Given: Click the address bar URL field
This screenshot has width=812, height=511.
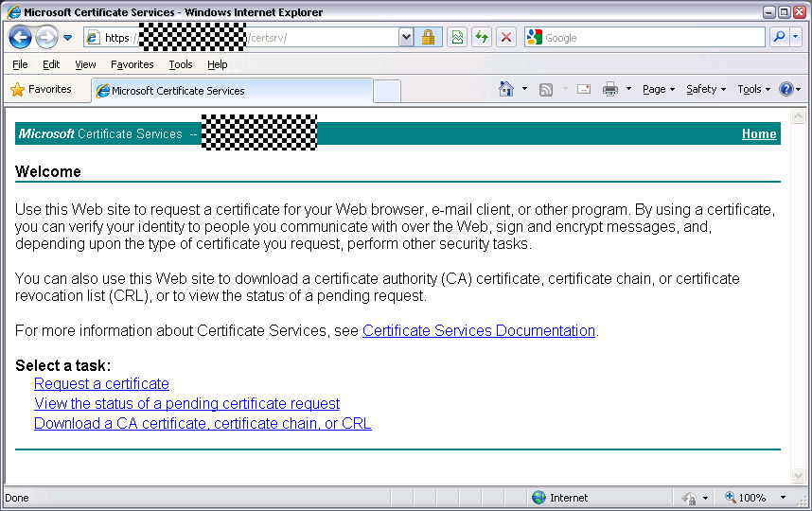Looking at the screenshot, I should (241, 37).
